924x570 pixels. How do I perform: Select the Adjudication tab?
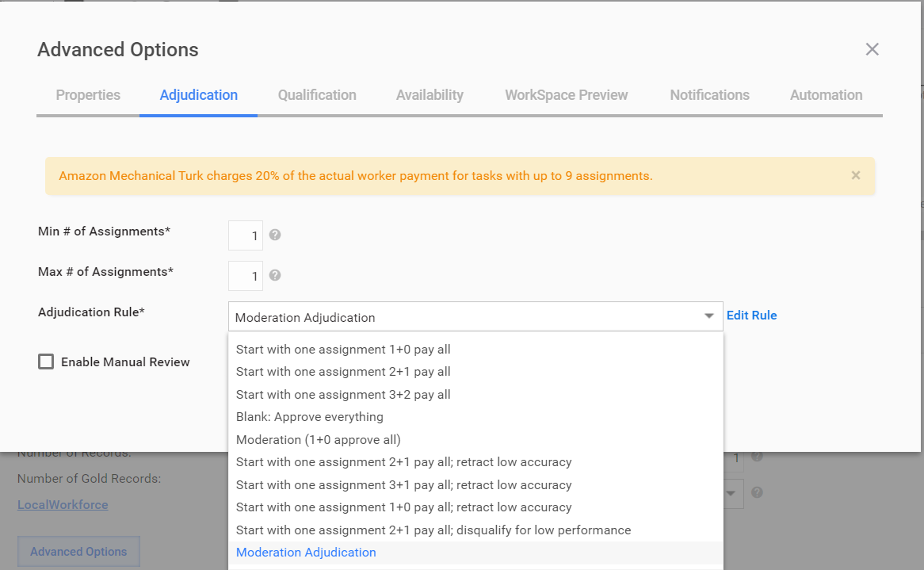[199, 95]
